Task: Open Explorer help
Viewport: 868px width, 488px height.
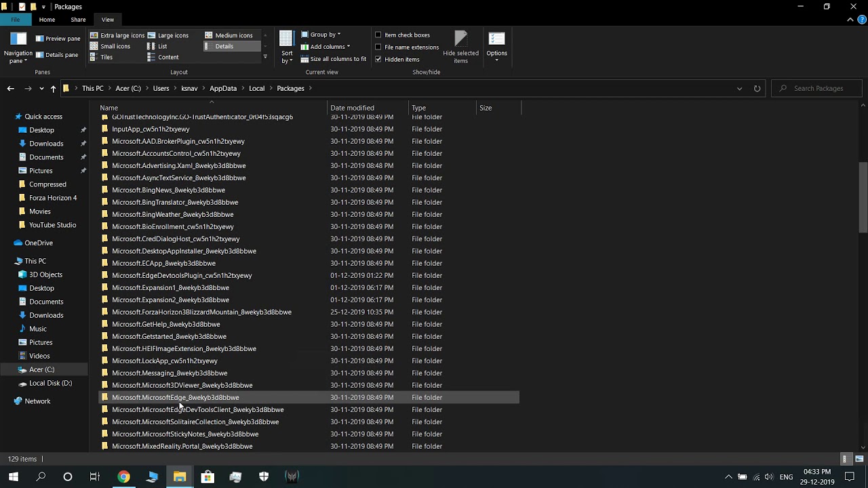Action: tap(861, 20)
